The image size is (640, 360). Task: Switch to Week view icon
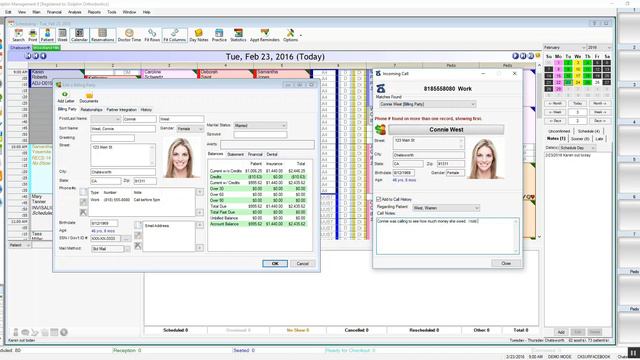pos(62,35)
